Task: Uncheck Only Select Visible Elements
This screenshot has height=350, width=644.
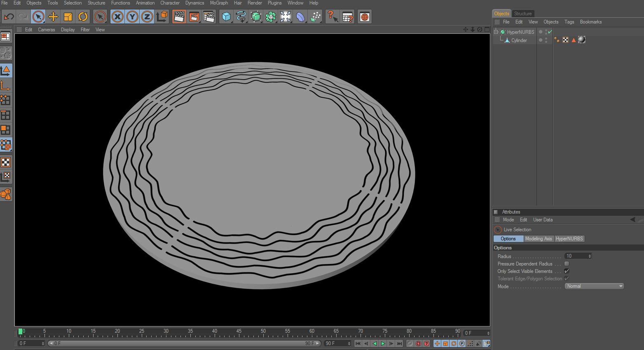Action: tap(567, 271)
